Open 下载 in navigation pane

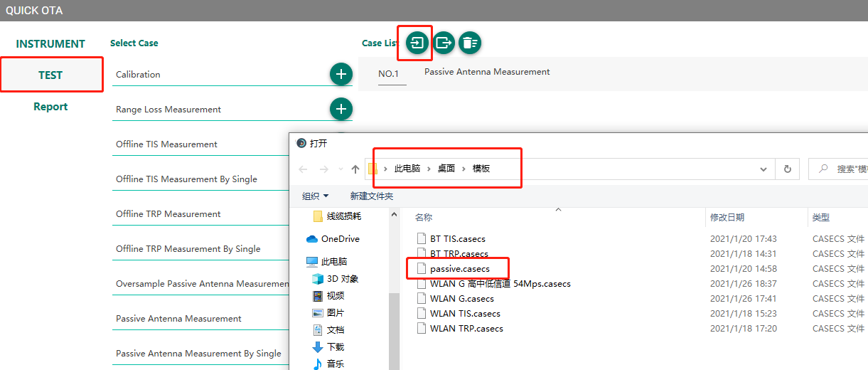pos(328,347)
